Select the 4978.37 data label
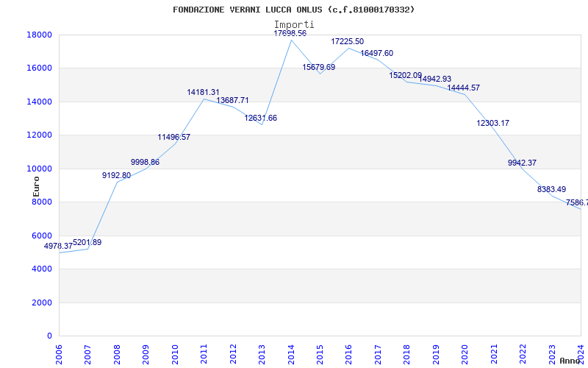This screenshot has height=368, width=588. tap(58, 247)
